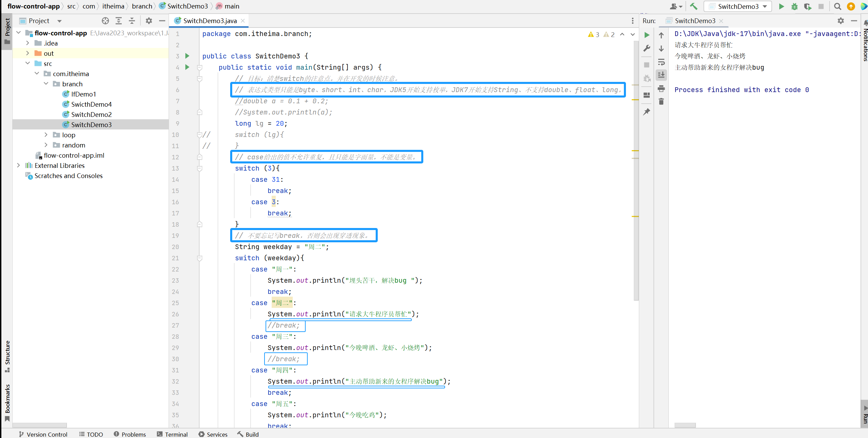868x438 pixels.
Task: Expand the loop package folder
Action: (x=46, y=135)
